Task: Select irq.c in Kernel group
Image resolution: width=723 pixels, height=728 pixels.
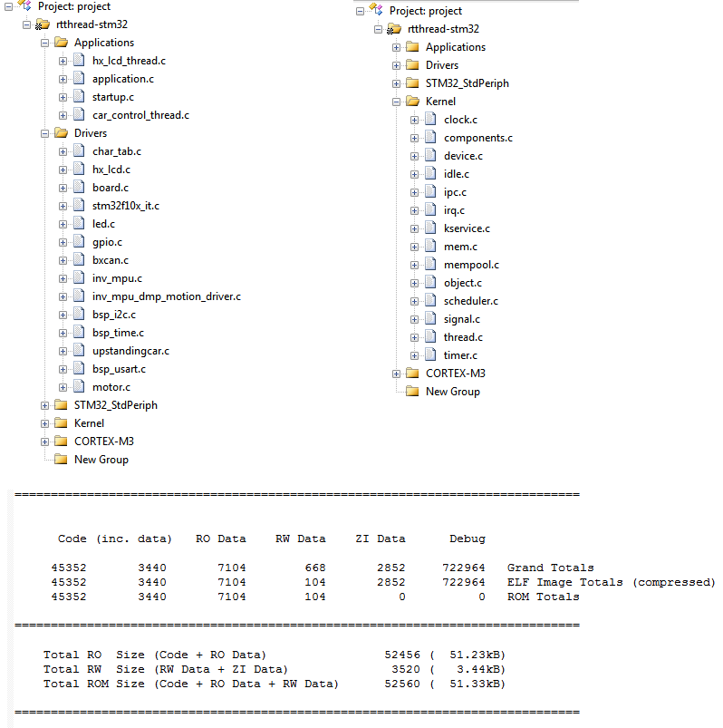Action: coord(454,210)
